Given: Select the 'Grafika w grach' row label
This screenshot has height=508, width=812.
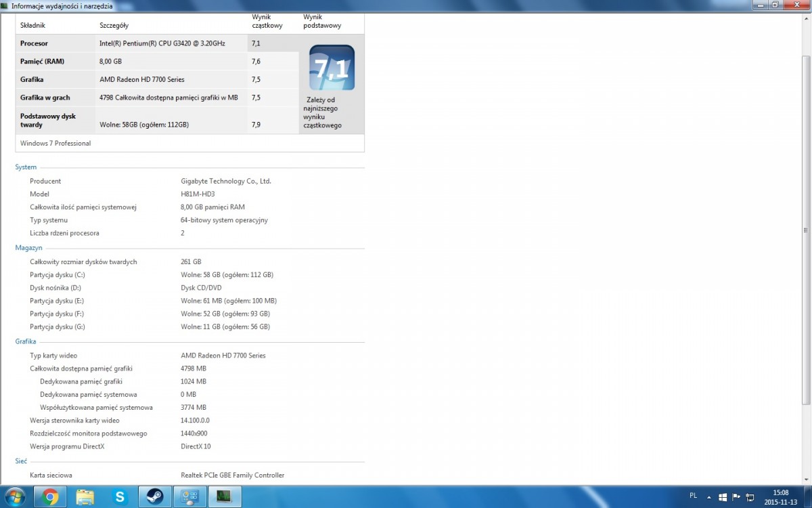Looking at the screenshot, I should point(45,98).
